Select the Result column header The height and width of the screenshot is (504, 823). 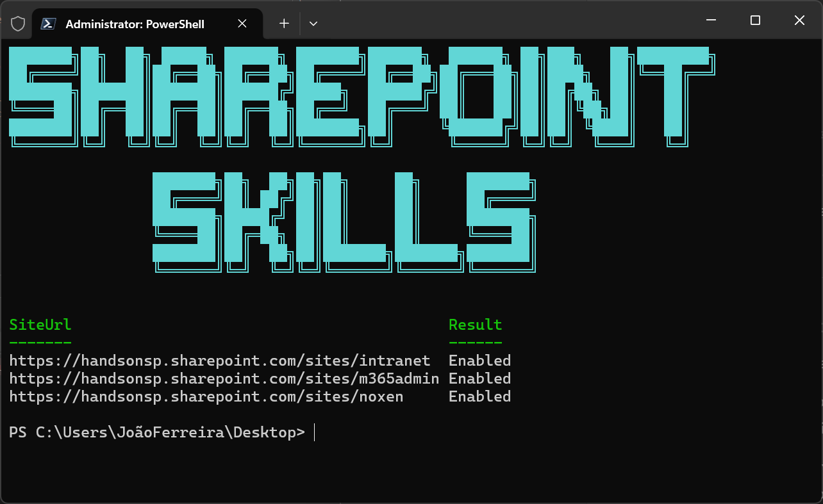pyautogui.click(x=475, y=325)
